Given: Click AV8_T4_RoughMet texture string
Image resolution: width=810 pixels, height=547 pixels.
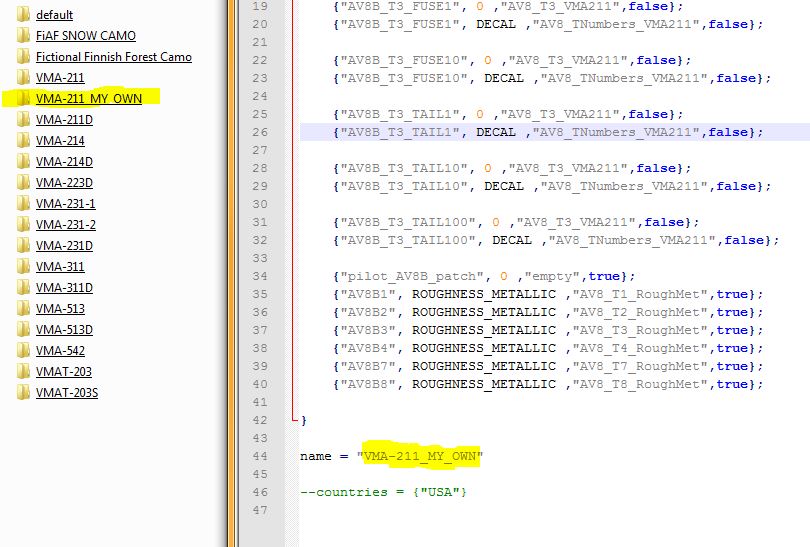Looking at the screenshot, I should point(640,348).
